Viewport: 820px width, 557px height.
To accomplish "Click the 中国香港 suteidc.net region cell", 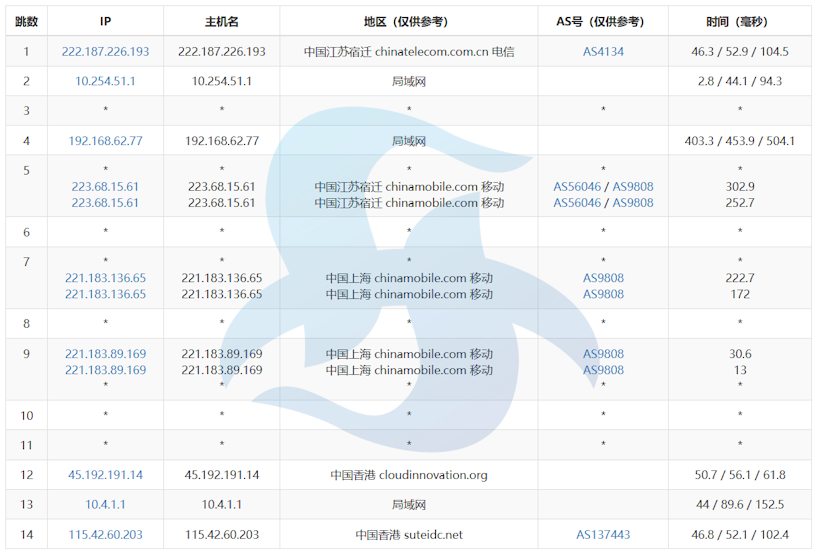I will 409,535.
